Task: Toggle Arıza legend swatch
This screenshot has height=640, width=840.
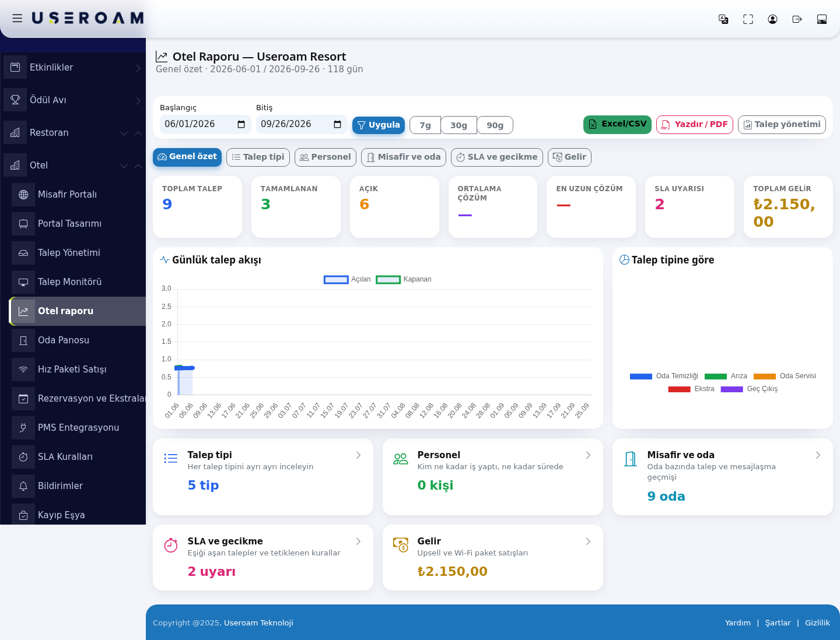Action: click(716, 377)
